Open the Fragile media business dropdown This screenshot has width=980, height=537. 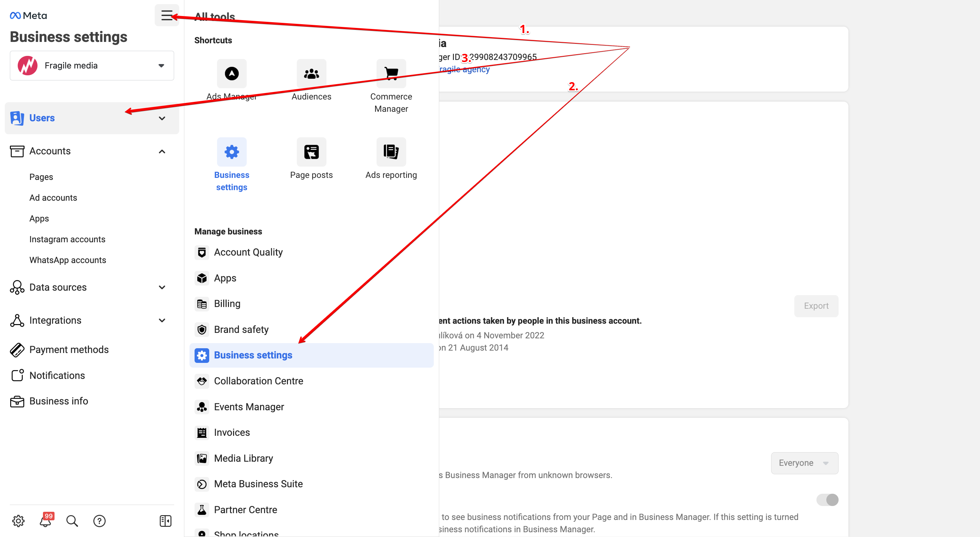(92, 65)
